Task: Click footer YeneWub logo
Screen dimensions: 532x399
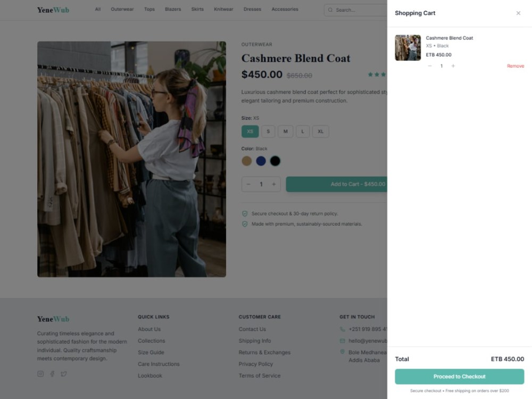Action: pyautogui.click(x=53, y=319)
